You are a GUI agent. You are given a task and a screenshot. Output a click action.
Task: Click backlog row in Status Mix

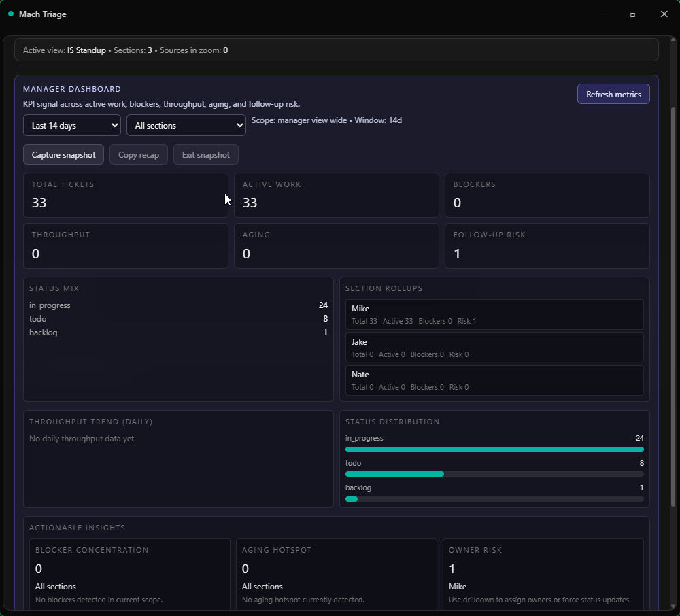coord(178,332)
